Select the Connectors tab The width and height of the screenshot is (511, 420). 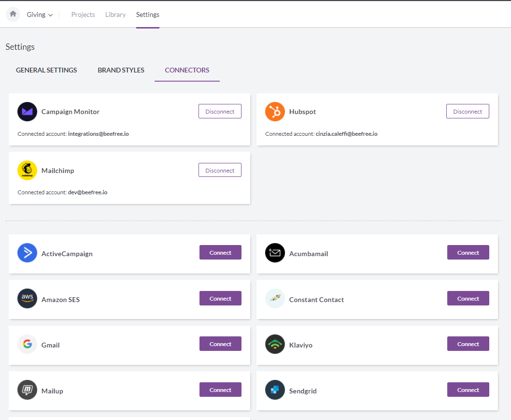(187, 70)
